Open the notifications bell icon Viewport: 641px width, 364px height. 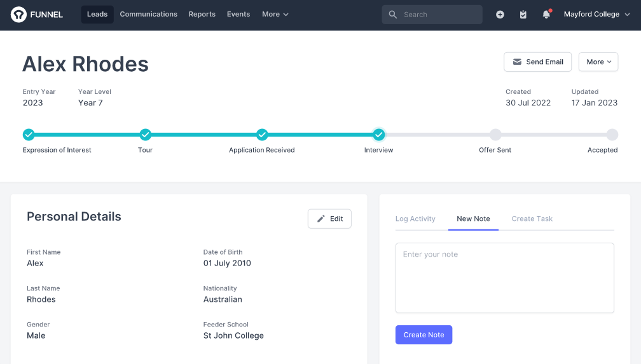tap(546, 15)
